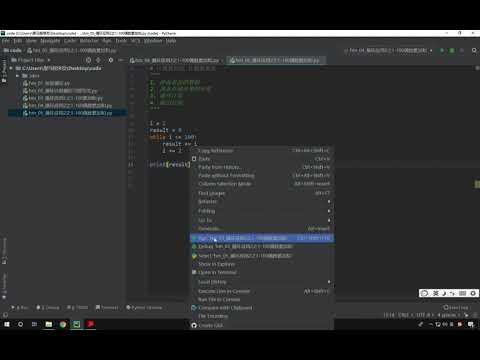Open the Terminal tool window tab
This screenshot has width=480, height=360.
point(107,307)
